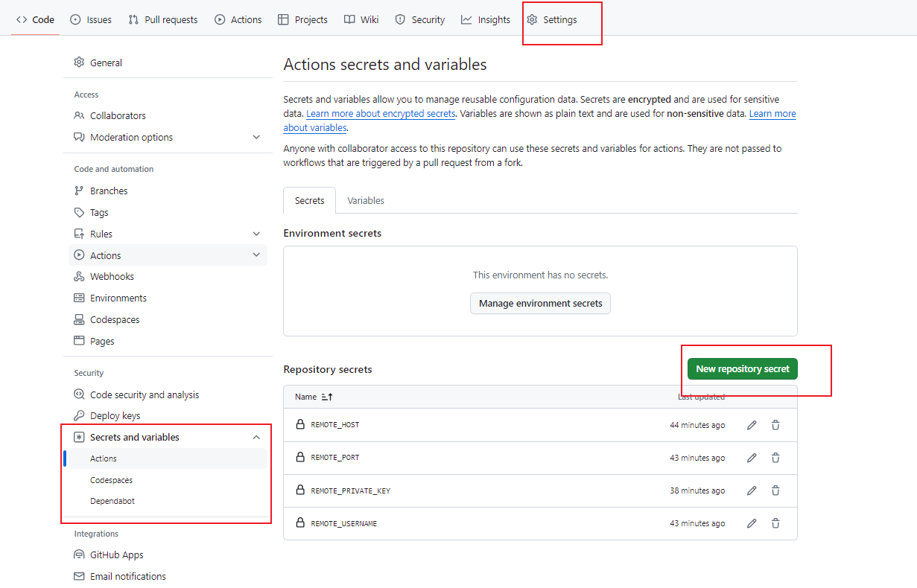Switch to the Variables tab

click(366, 200)
